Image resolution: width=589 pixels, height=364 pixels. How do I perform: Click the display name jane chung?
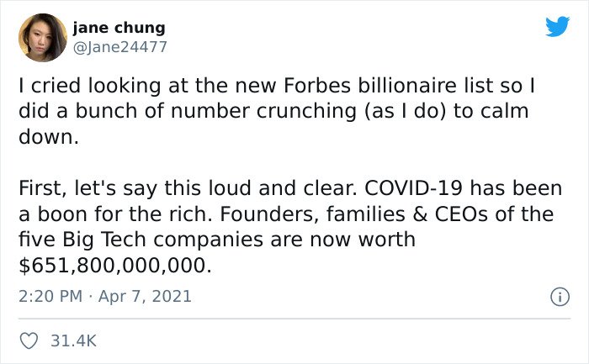[119, 28]
